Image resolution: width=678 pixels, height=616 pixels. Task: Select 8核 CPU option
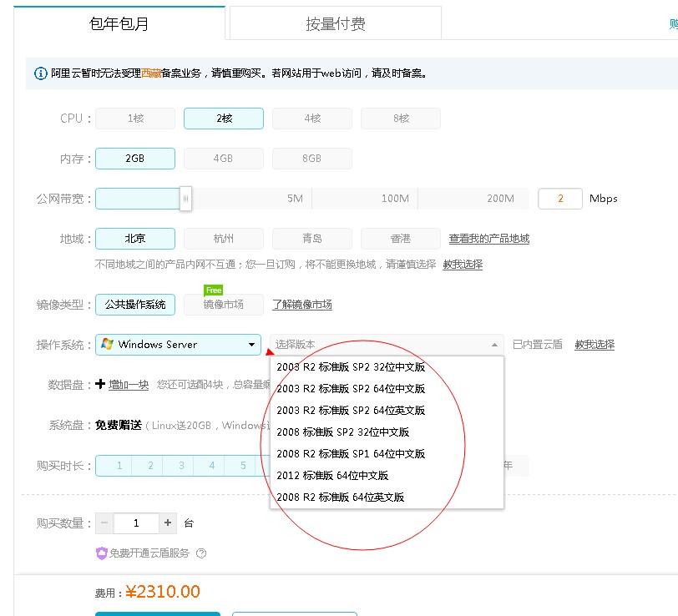click(401, 119)
